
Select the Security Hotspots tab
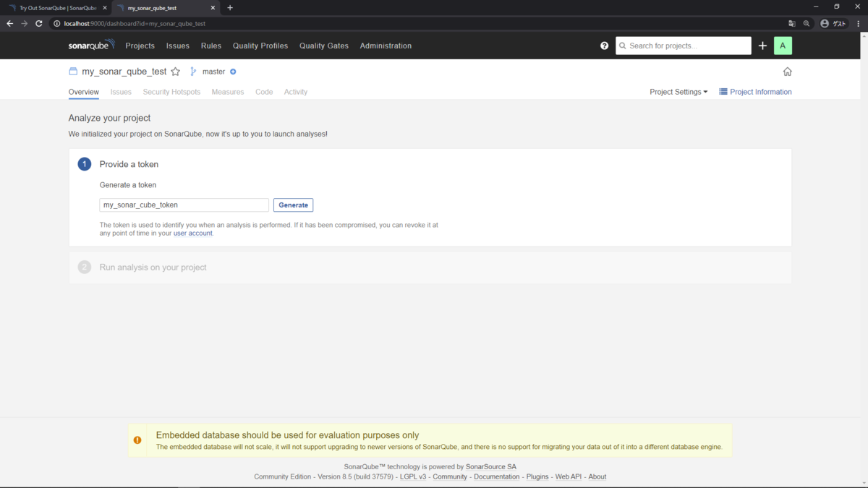(171, 92)
